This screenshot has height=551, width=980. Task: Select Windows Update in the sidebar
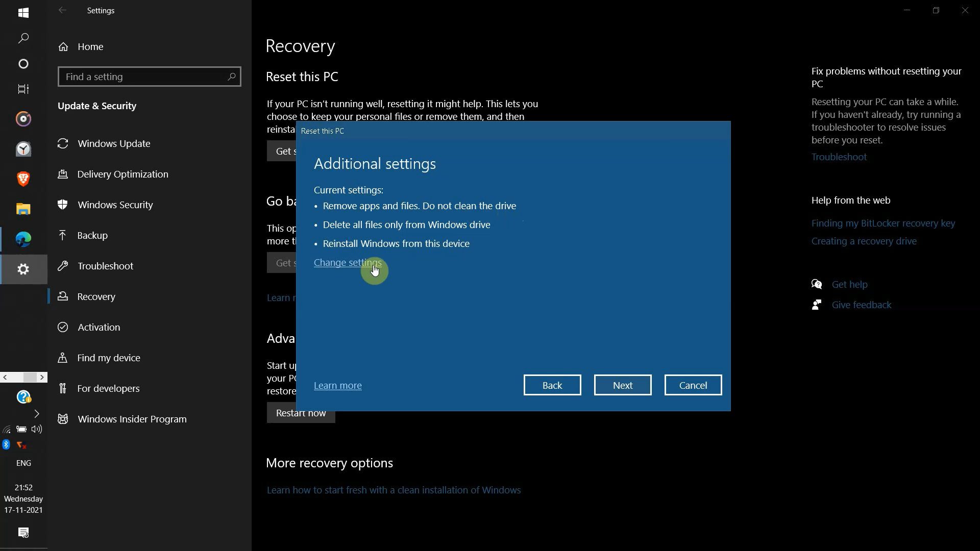(x=114, y=143)
